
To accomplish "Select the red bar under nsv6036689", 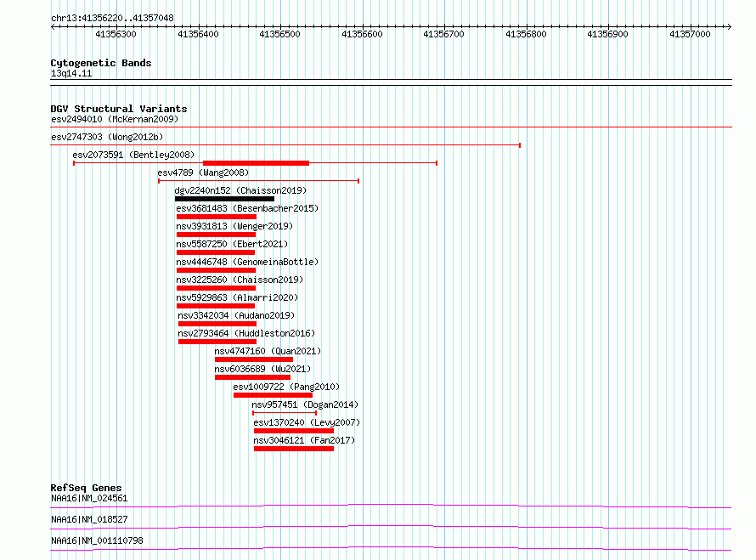I will click(x=252, y=377).
